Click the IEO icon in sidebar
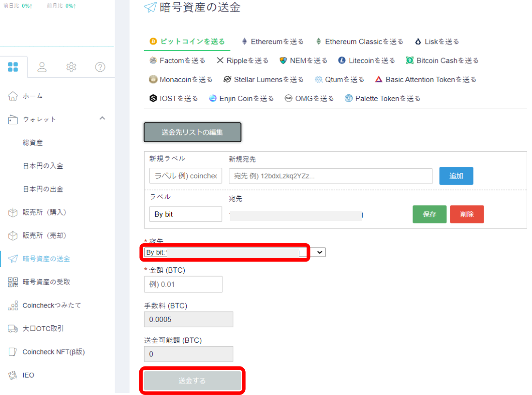532x395 pixels. click(13, 375)
